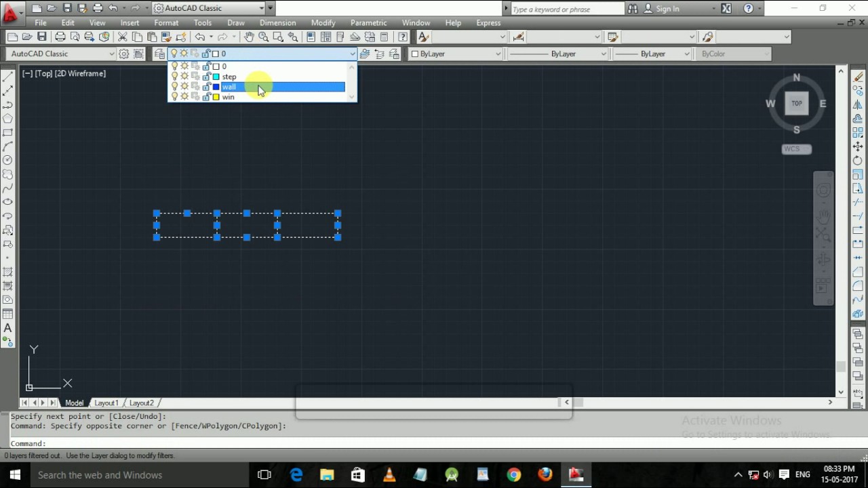Viewport: 868px width, 488px height.
Task: Open the Layer Properties Manager icon
Action: [x=159, y=54]
